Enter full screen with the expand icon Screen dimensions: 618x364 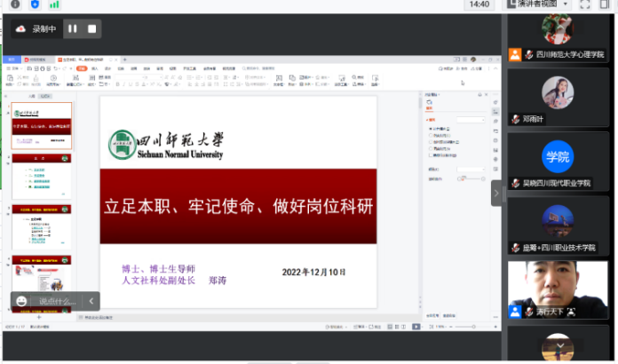click(x=584, y=4)
